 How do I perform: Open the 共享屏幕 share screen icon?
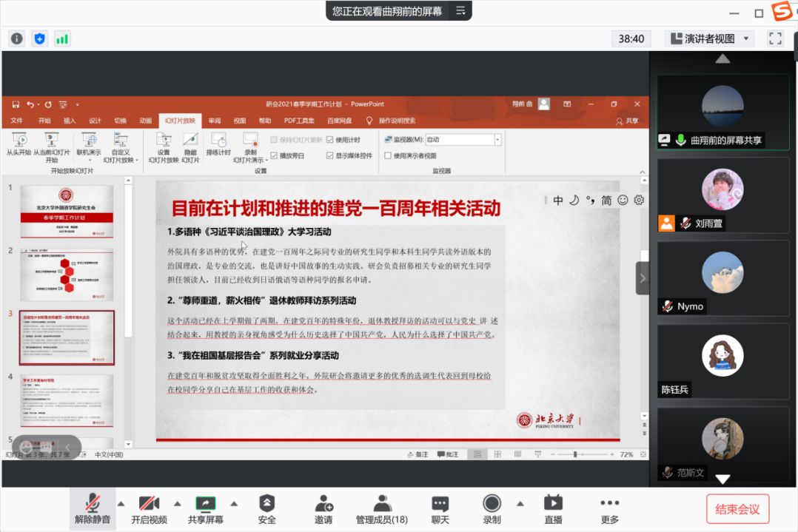[205, 505]
